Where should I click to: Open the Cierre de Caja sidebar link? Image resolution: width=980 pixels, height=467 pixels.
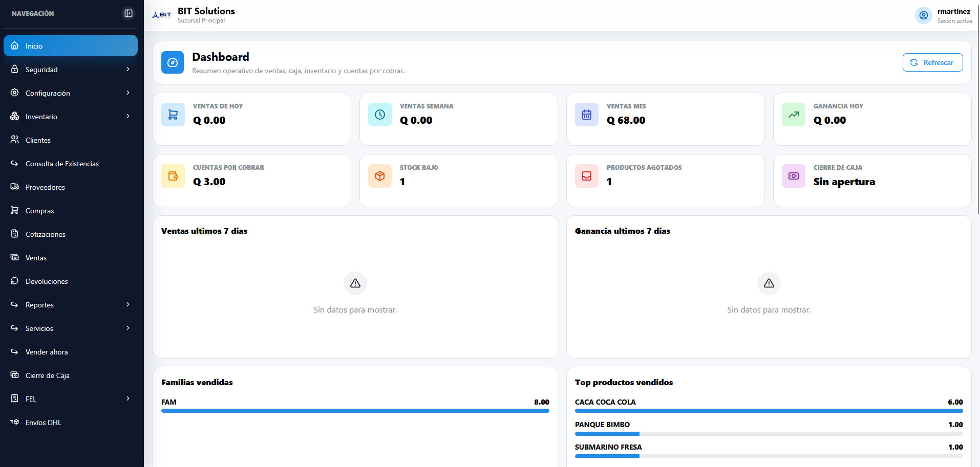71,375
